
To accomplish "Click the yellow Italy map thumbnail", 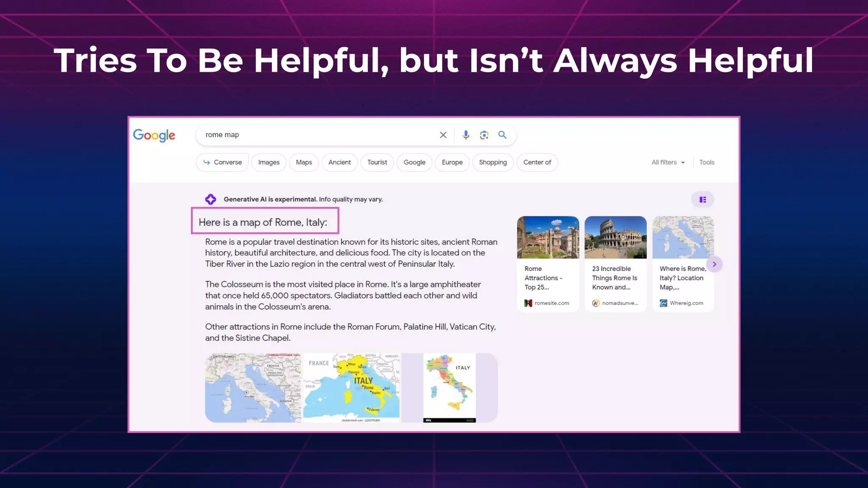I will click(351, 388).
